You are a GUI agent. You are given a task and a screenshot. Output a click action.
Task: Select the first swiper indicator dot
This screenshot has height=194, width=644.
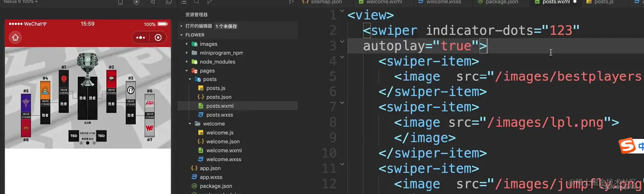click(x=81, y=143)
